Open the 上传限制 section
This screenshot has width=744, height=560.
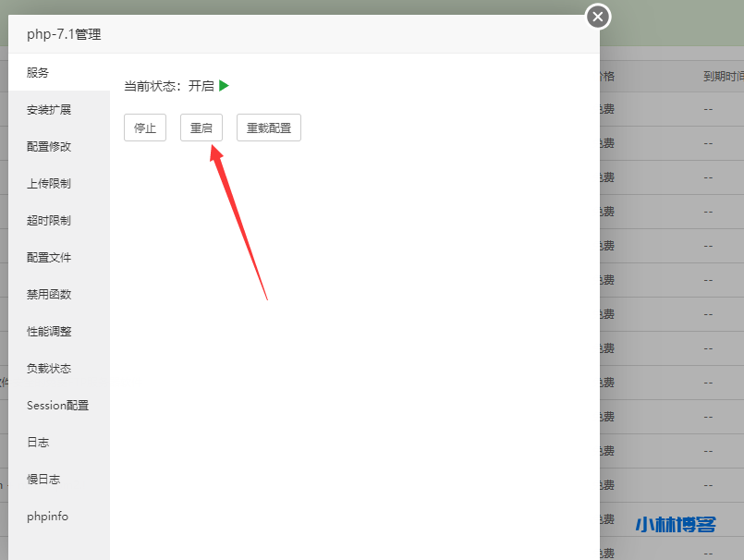coord(50,183)
